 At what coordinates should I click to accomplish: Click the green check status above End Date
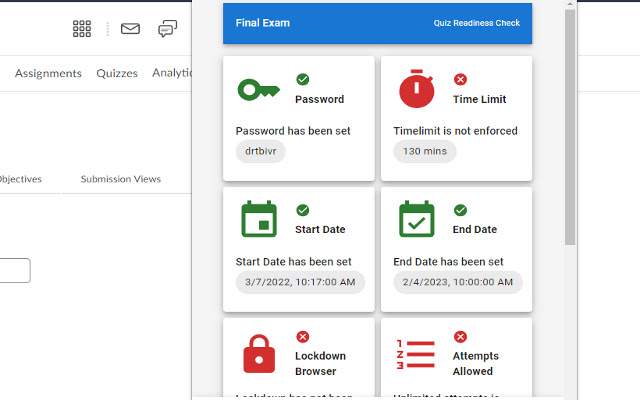[x=460, y=210]
